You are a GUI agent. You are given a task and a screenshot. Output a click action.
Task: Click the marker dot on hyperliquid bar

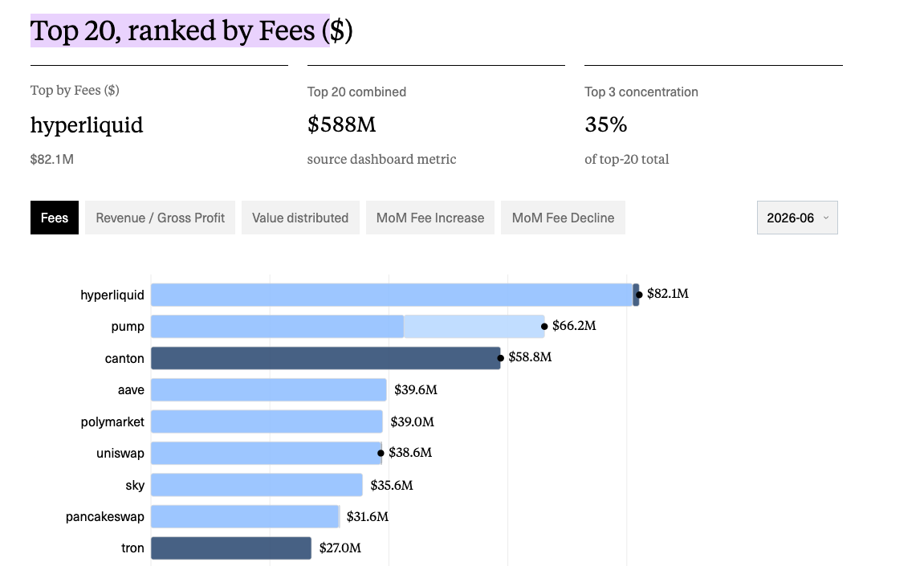point(639,294)
